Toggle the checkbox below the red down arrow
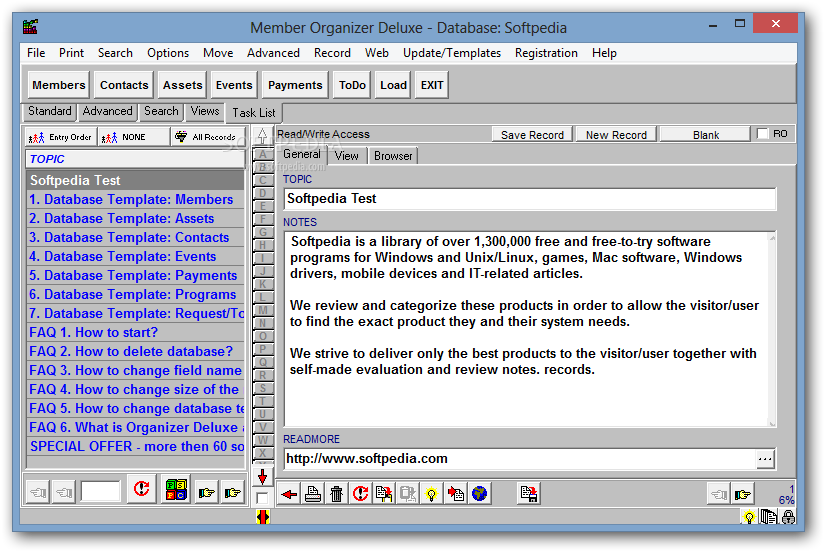This screenshot has width=825, height=552. pyautogui.click(x=261, y=498)
